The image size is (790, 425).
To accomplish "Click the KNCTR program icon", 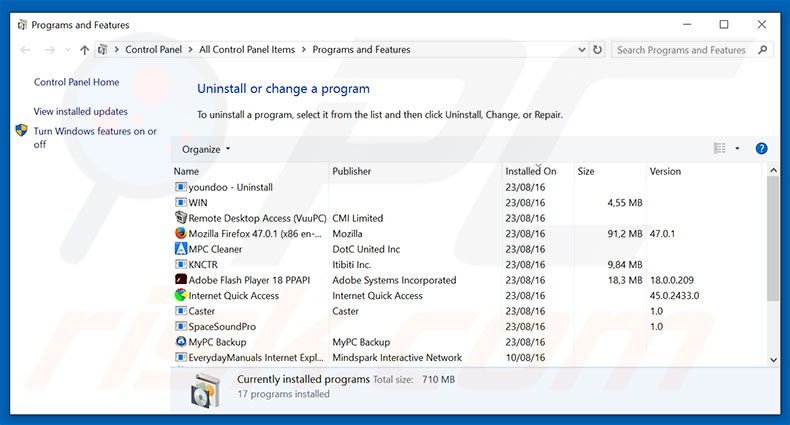I will [x=180, y=264].
